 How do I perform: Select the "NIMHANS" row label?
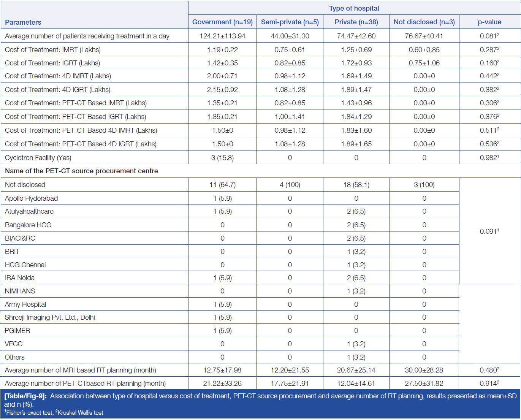[20, 291]
